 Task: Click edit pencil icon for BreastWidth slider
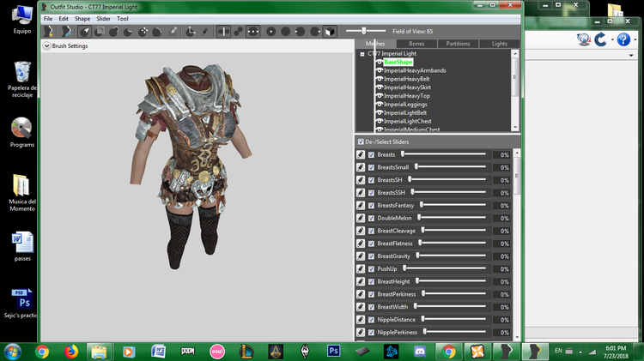[x=361, y=307]
